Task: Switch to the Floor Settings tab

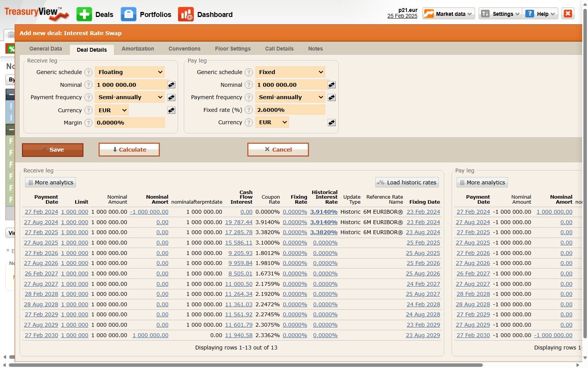Action: 232,49
